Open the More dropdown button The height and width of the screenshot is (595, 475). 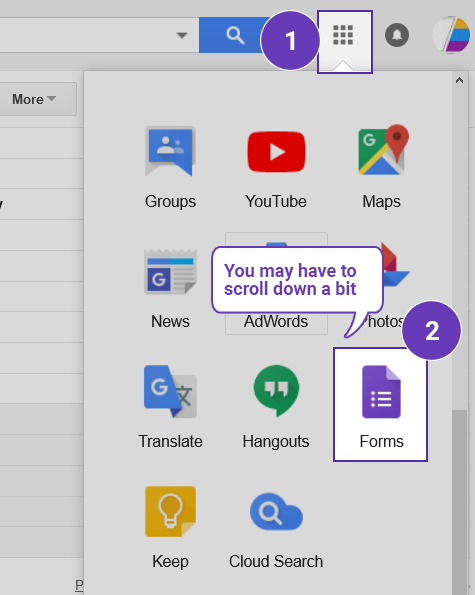click(x=34, y=99)
